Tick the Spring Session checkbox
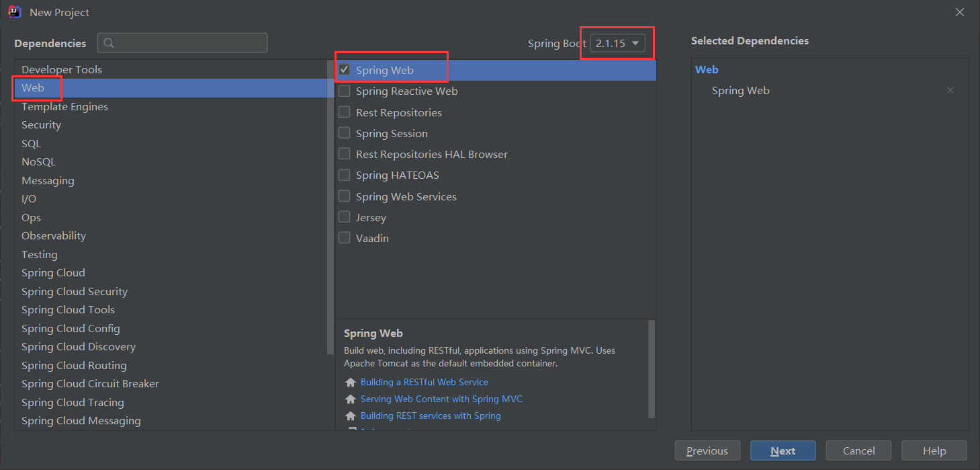The width and height of the screenshot is (980, 470). [345, 132]
